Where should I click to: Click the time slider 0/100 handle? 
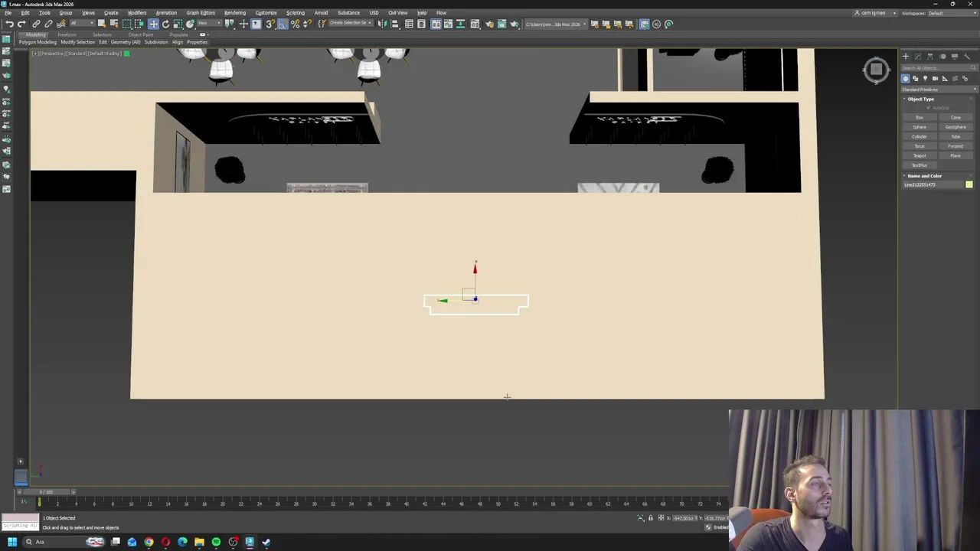(46, 492)
